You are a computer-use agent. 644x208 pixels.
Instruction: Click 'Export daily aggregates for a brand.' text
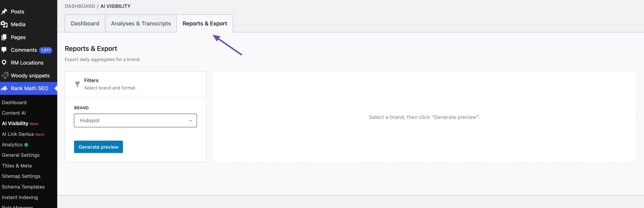103,59
